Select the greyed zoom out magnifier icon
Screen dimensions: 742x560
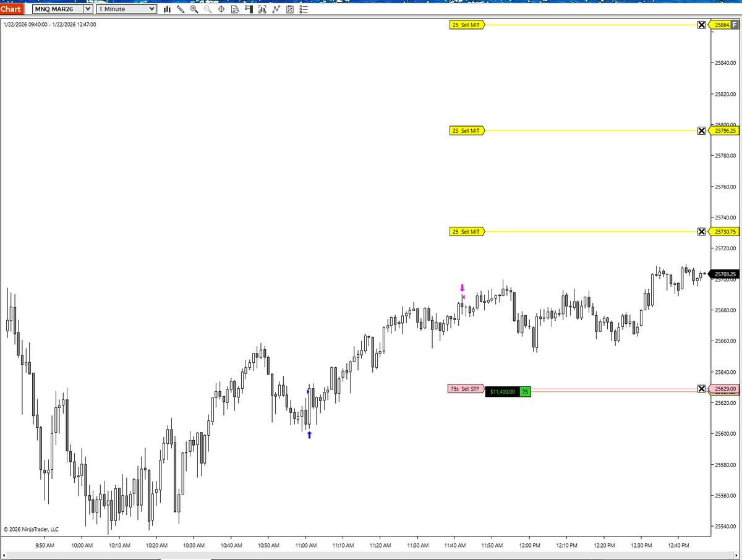pyautogui.click(x=208, y=9)
